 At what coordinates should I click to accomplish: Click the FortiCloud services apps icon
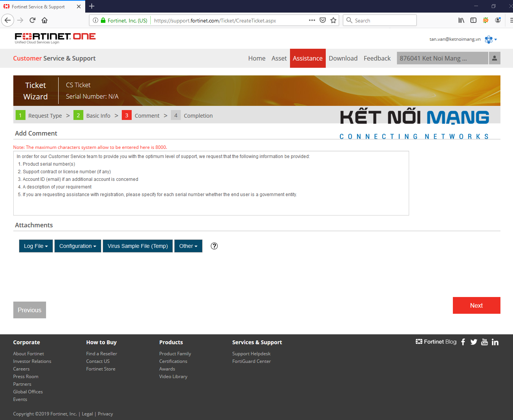pyautogui.click(x=489, y=39)
